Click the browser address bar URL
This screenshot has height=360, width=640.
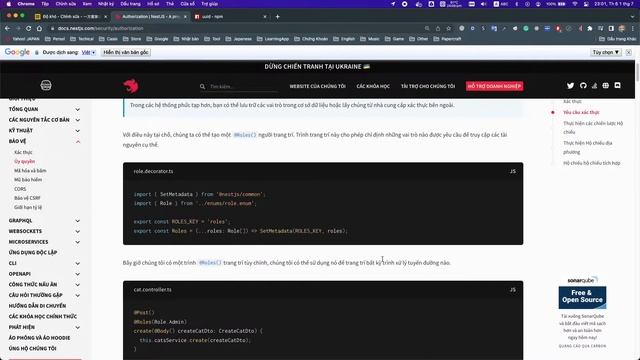pyautogui.click(x=100, y=28)
